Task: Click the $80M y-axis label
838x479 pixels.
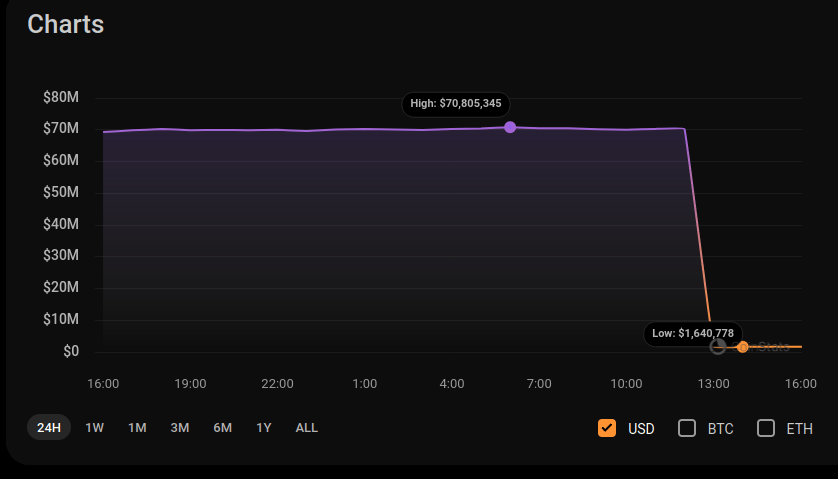Action: tap(61, 97)
